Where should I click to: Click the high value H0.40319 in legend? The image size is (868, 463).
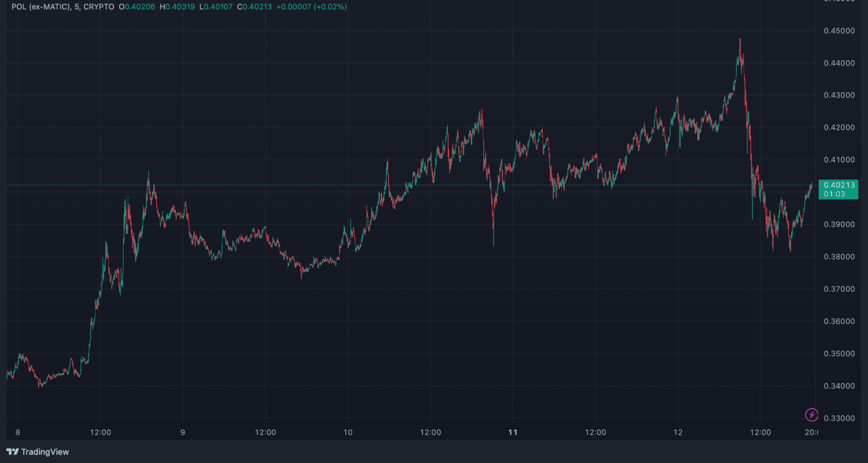point(178,7)
